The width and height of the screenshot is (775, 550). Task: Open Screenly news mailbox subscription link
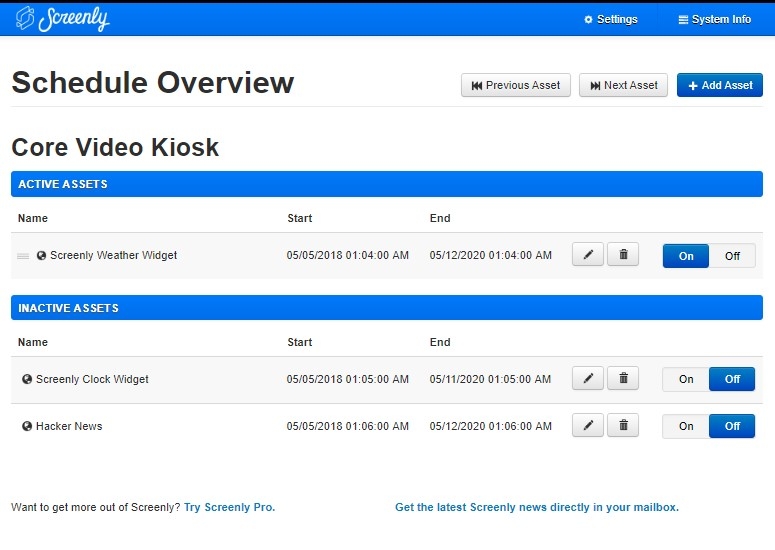[537, 507]
